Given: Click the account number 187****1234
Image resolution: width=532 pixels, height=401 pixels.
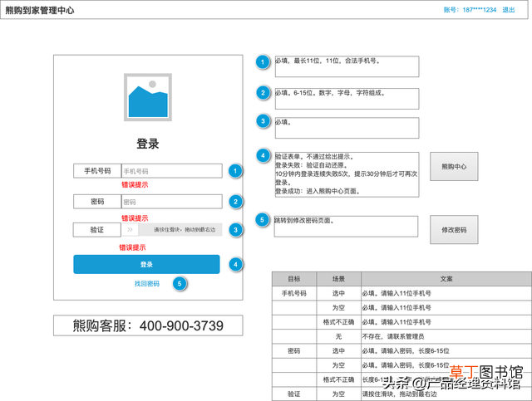Looking at the screenshot, I should pos(479,10).
